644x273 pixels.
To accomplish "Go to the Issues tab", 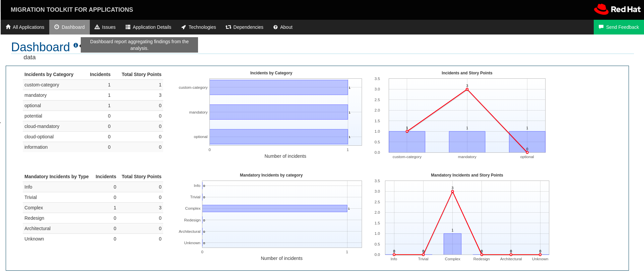I will (105, 27).
